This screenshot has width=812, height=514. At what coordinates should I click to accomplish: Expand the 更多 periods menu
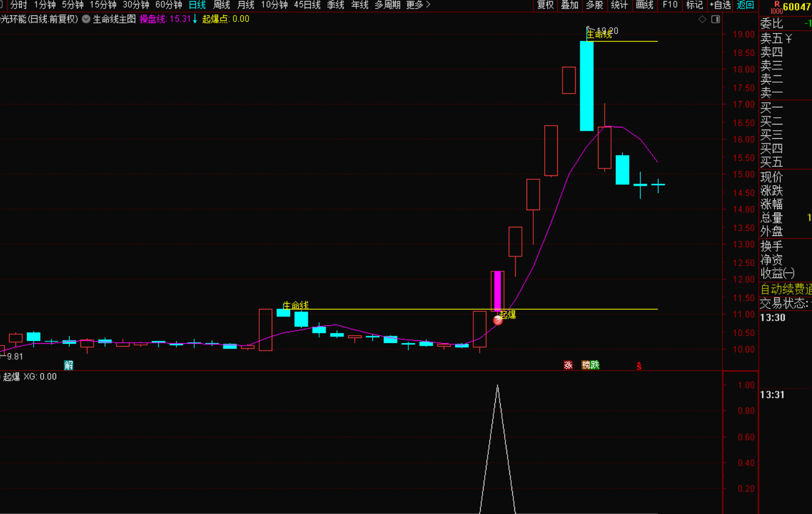pyautogui.click(x=418, y=5)
